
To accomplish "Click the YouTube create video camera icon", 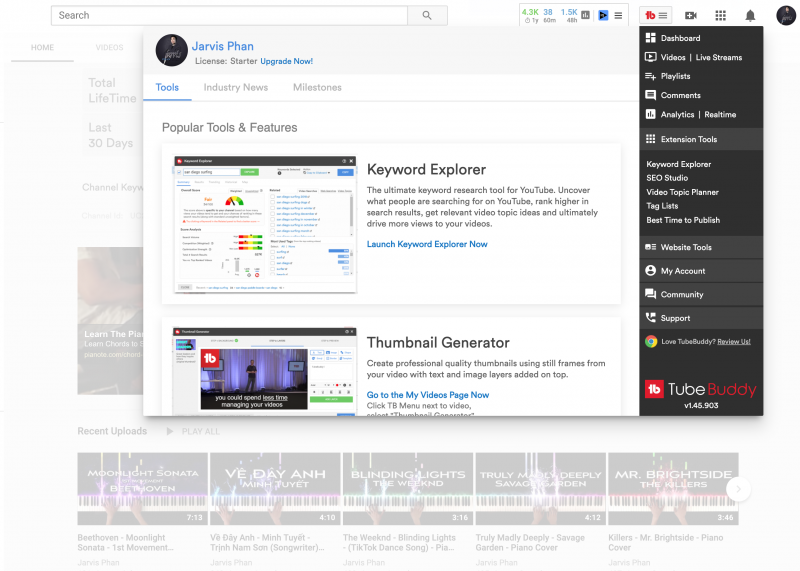I will click(x=690, y=15).
